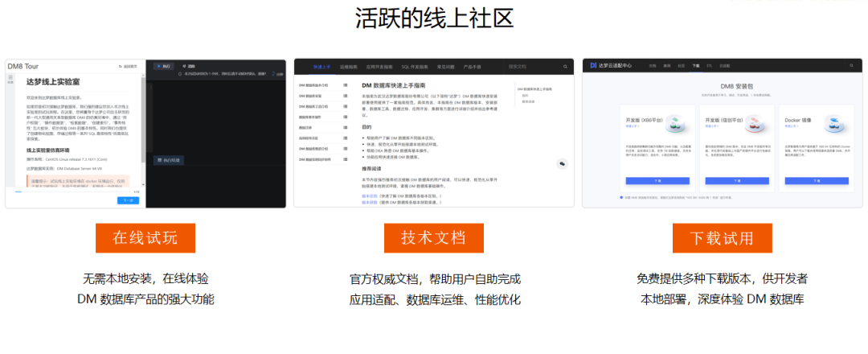Screen dimensions: 868x354
Task: Click the blue 下一步 button
Action: coord(128,200)
